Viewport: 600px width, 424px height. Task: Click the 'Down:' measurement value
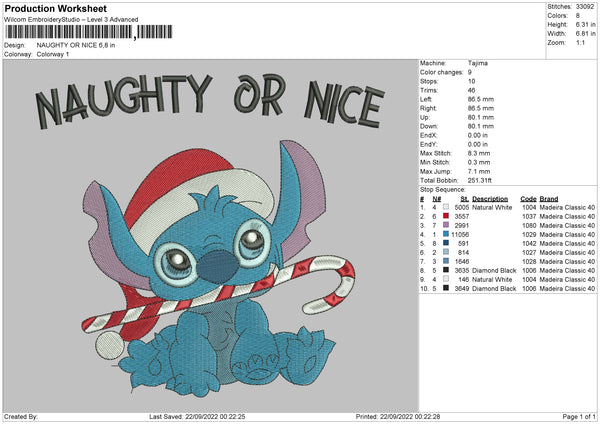click(x=481, y=126)
